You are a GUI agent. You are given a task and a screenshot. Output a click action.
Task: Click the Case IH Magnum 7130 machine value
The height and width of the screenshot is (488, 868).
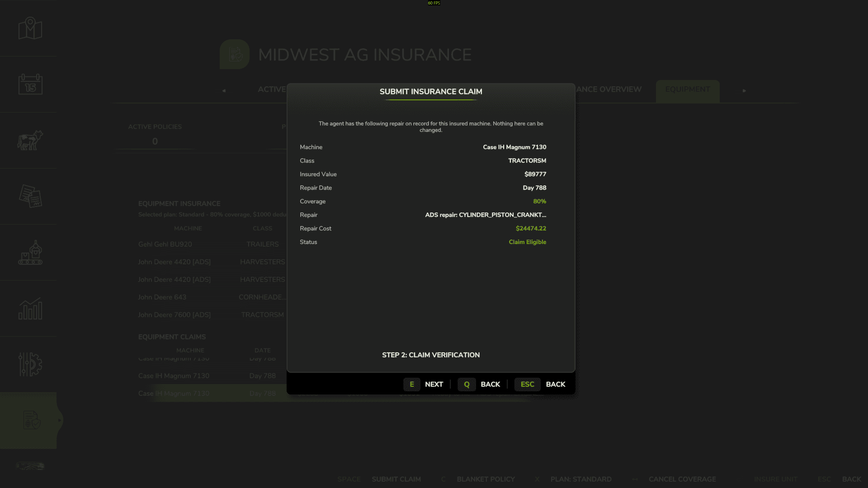[x=514, y=147]
